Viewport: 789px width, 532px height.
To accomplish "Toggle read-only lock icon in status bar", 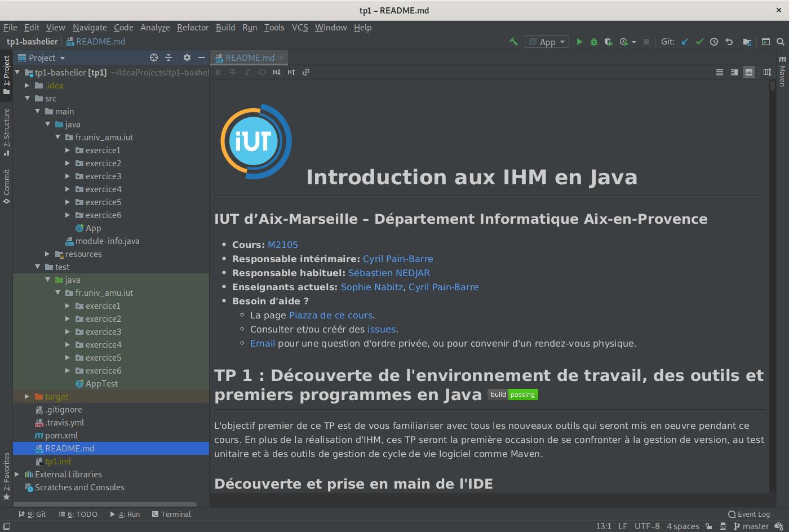I will (708, 526).
